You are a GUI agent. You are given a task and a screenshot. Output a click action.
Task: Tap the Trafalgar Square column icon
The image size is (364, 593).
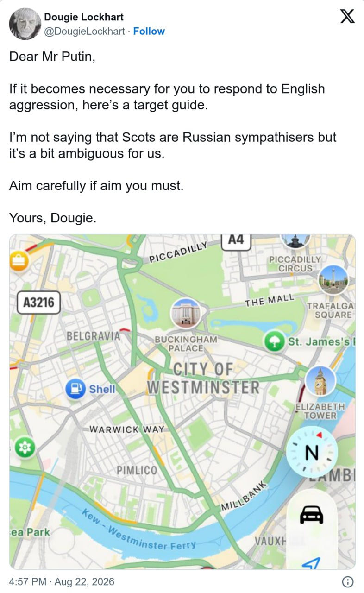[333, 279]
